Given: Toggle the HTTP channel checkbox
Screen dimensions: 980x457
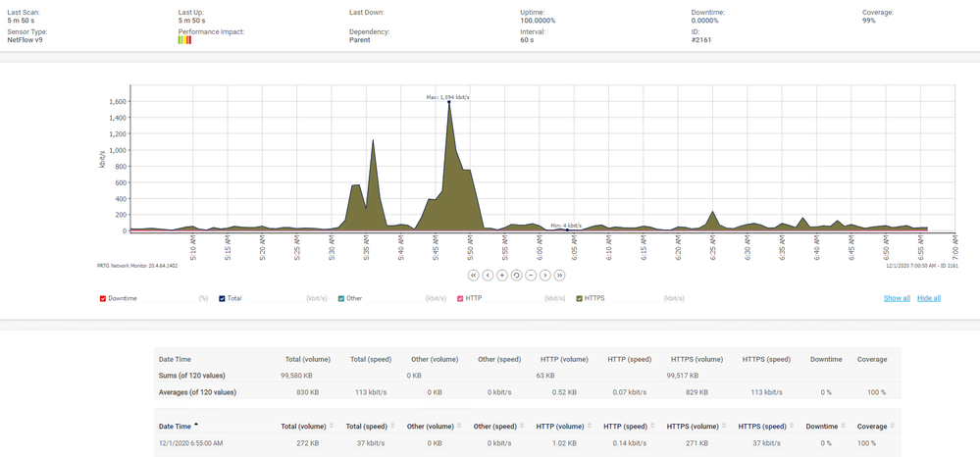Looking at the screenshot, I should coord(460,298).
